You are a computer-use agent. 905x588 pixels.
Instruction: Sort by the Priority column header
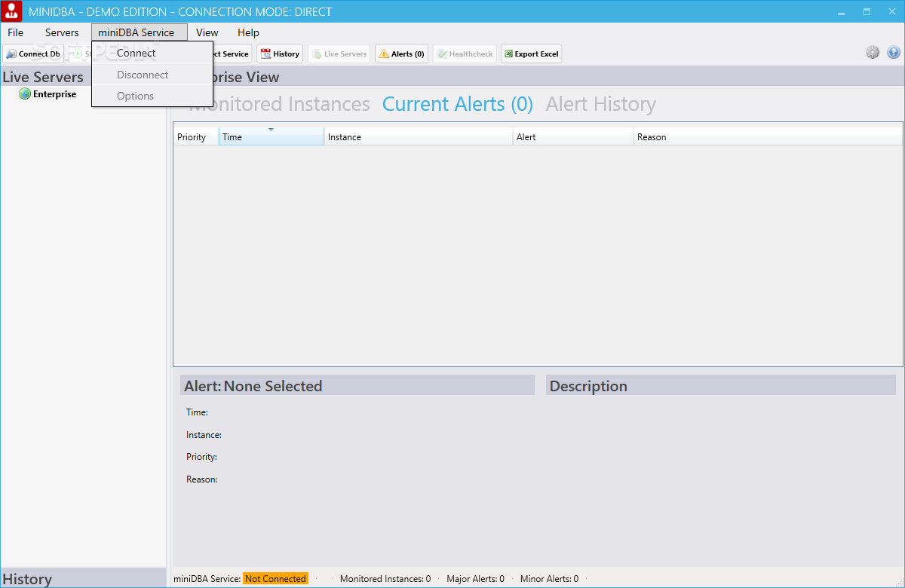click(196, 137)
